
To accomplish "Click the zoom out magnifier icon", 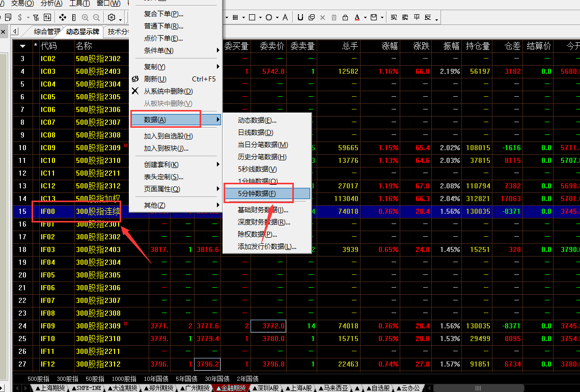I will (x=96, y=17).
